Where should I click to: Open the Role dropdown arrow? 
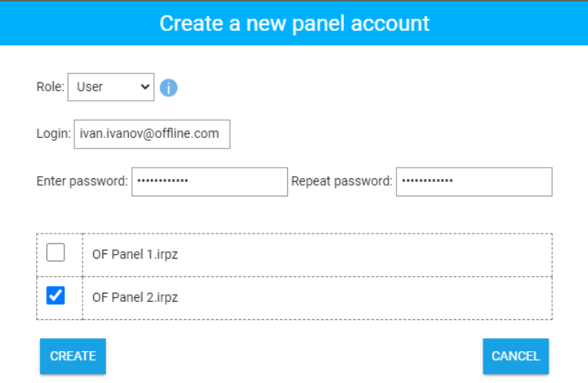[x=145, y=87]
